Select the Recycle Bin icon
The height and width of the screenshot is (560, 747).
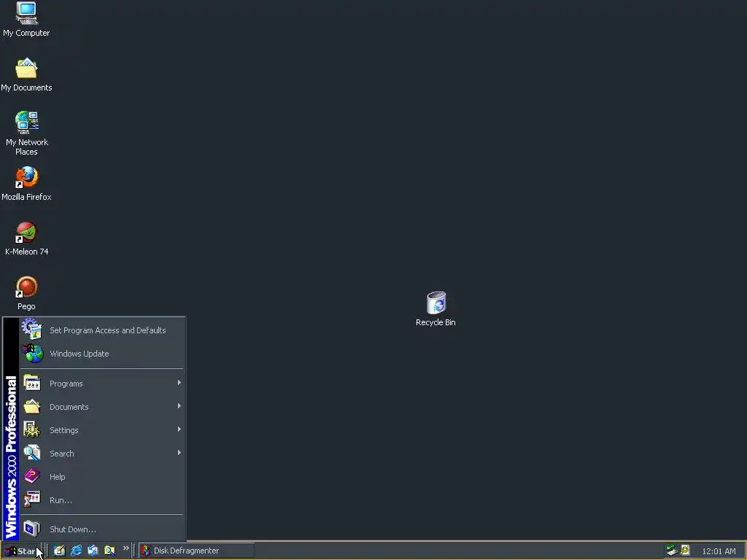(x=436, y=308)
